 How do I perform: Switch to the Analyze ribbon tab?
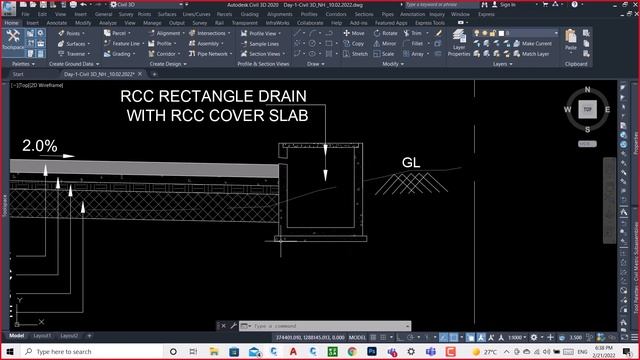[x=108, y=23]
